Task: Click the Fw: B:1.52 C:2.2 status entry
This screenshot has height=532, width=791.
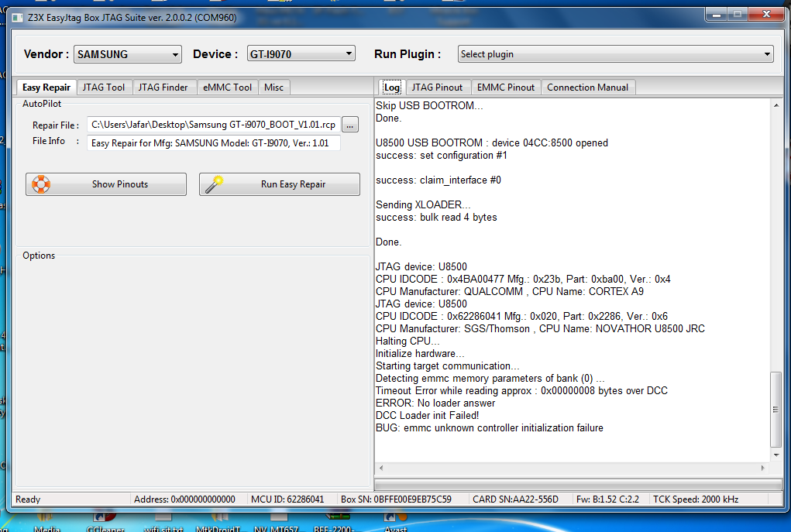Action: click(607, 499)
